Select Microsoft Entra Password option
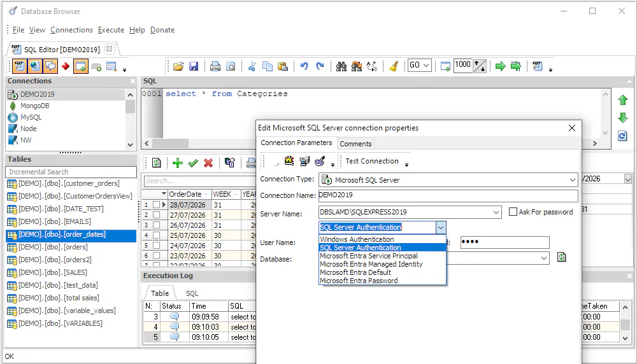 pyautogui.click(x=382, y=281)
